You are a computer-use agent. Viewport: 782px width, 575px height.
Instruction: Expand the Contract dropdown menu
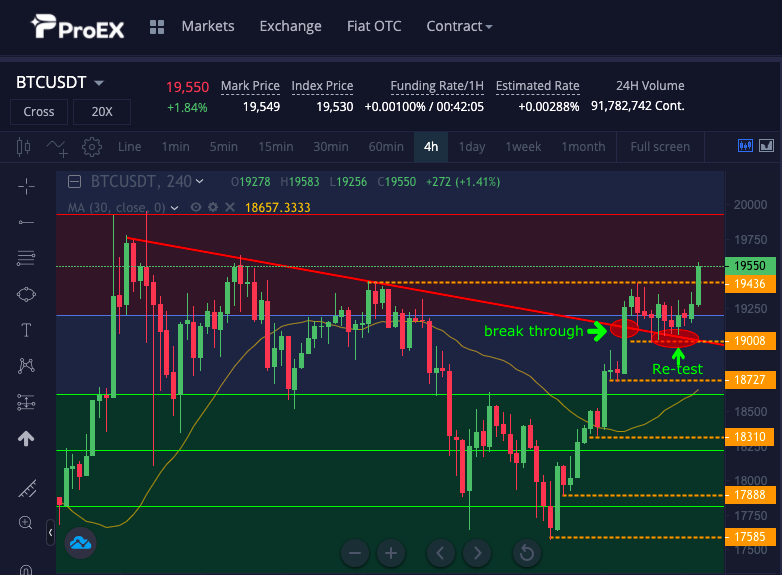point(459,26)
